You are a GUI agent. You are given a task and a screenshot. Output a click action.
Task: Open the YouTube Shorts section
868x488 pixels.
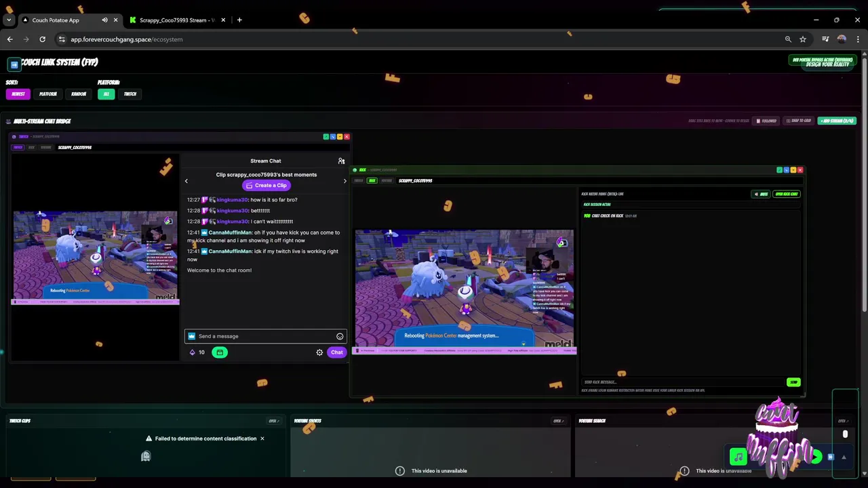pos(558,421)
